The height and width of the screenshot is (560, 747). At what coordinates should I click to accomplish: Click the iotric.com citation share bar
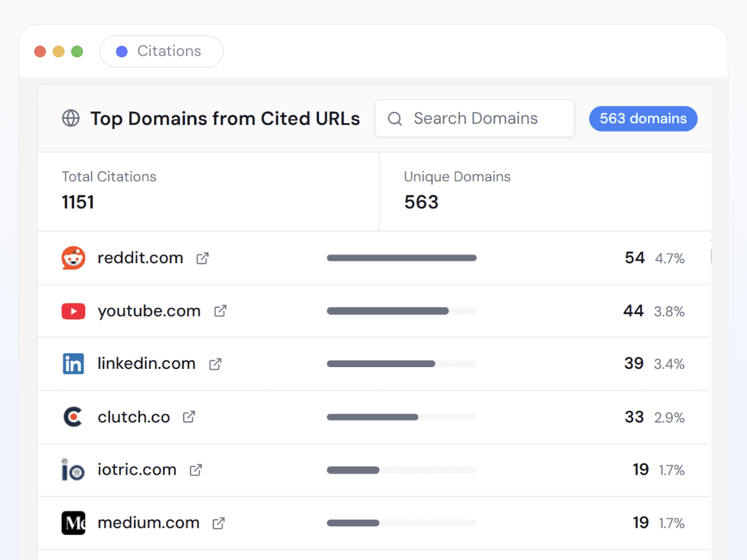click(x=402, y=470)
